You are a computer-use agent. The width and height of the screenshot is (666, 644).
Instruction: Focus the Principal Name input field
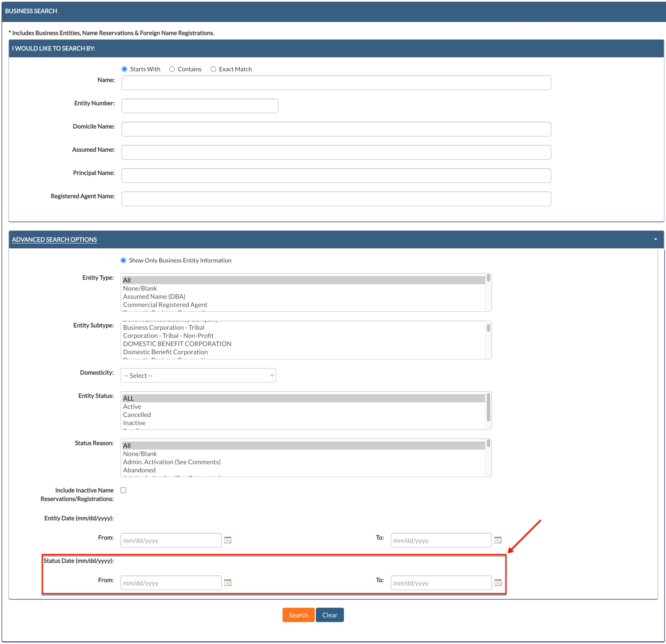(x=336, y=176)
